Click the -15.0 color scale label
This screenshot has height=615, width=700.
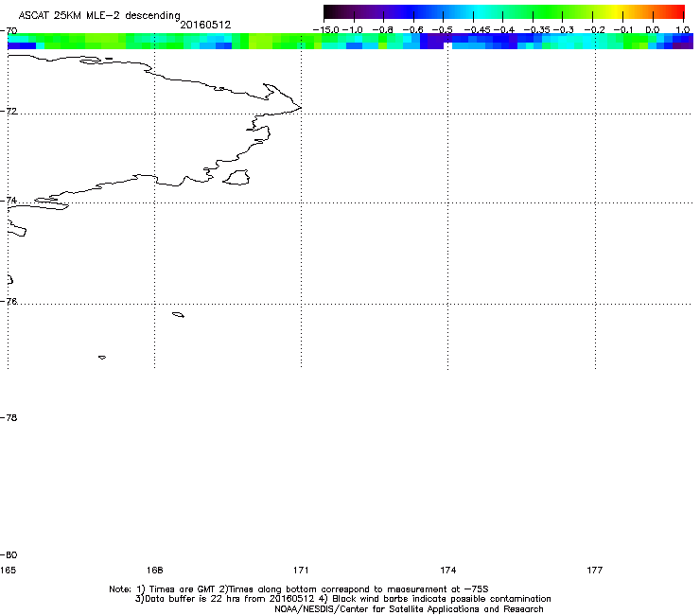coord(326,30)
